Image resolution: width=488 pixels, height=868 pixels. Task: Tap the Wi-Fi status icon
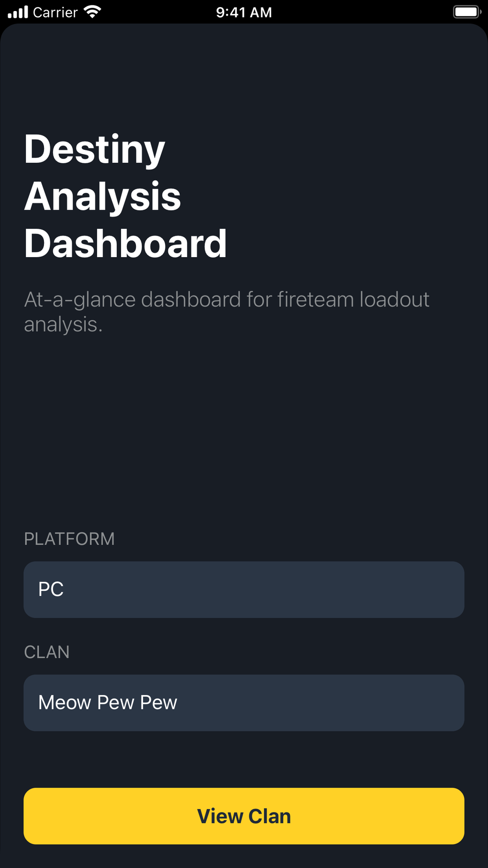(x=92, y=12)
